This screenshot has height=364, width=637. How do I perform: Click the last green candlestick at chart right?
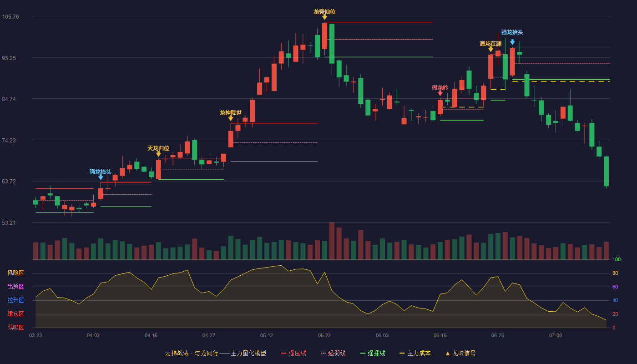click(x=606, y=172)
